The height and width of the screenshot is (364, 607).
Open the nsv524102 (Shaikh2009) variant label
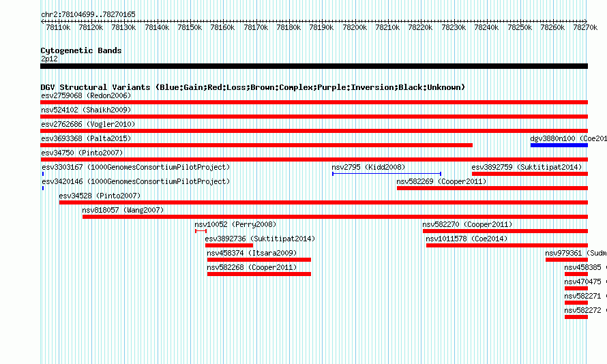(86, 110)
